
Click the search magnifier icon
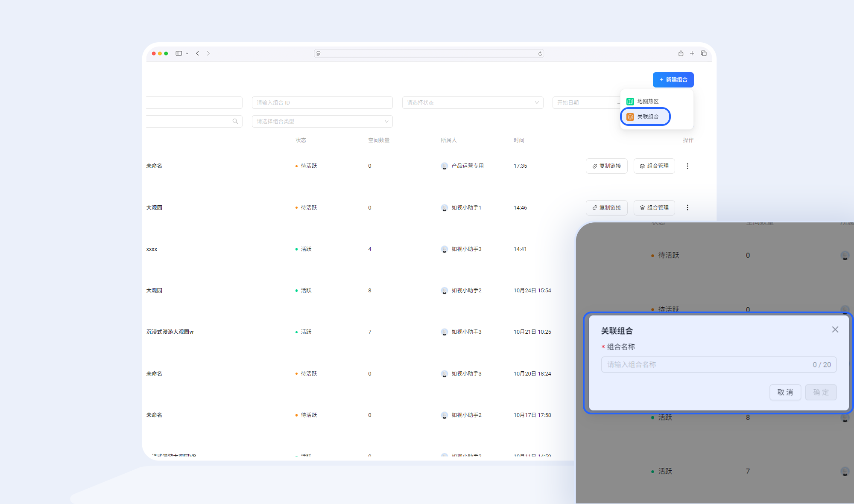coord(235,121)
